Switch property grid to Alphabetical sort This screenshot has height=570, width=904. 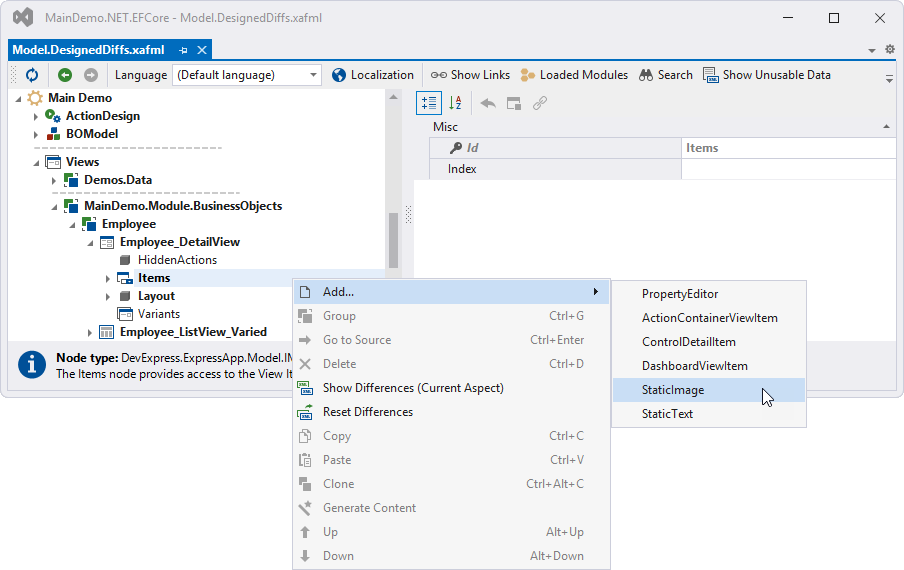[x=455, y=103]
